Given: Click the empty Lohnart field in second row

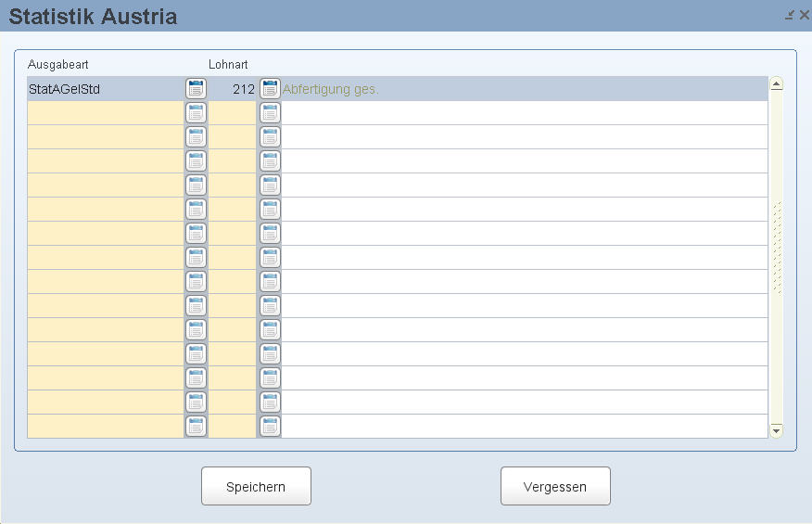Looking at the screenshot, I should click(x=233, y=113).
